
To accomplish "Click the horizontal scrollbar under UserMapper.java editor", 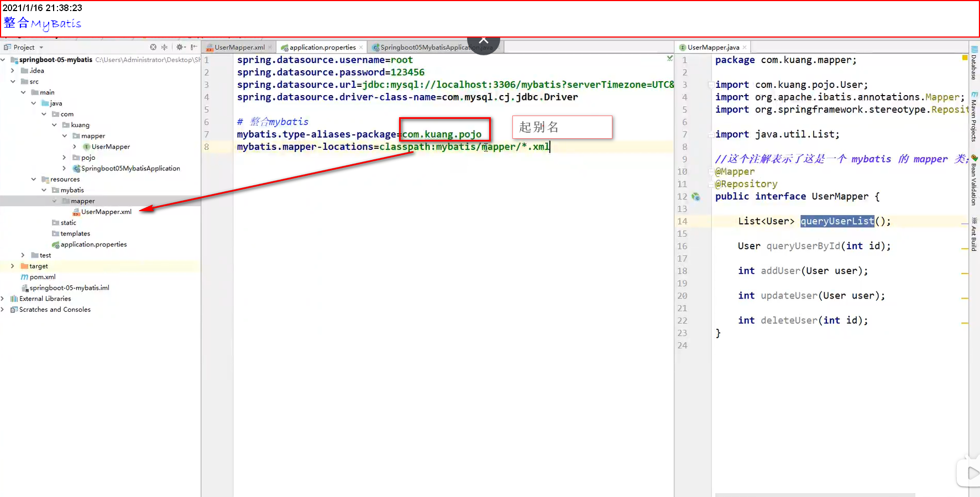I will coord(815,495).
